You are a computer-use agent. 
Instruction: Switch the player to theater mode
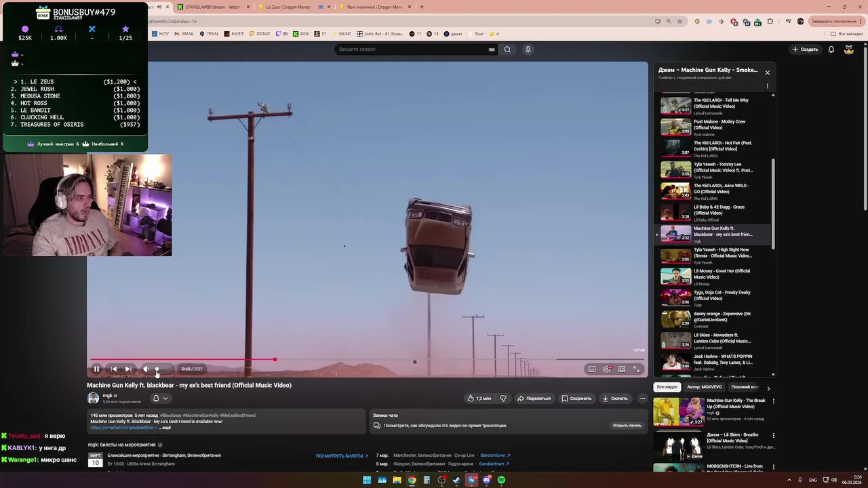pyautogui.click(x=622, y=369)
